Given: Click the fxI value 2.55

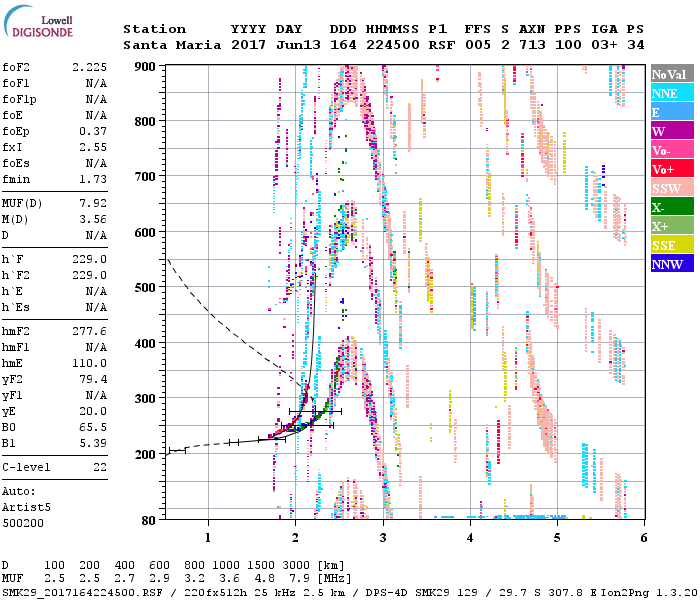Looking at the screenshot, I should 93,147.
